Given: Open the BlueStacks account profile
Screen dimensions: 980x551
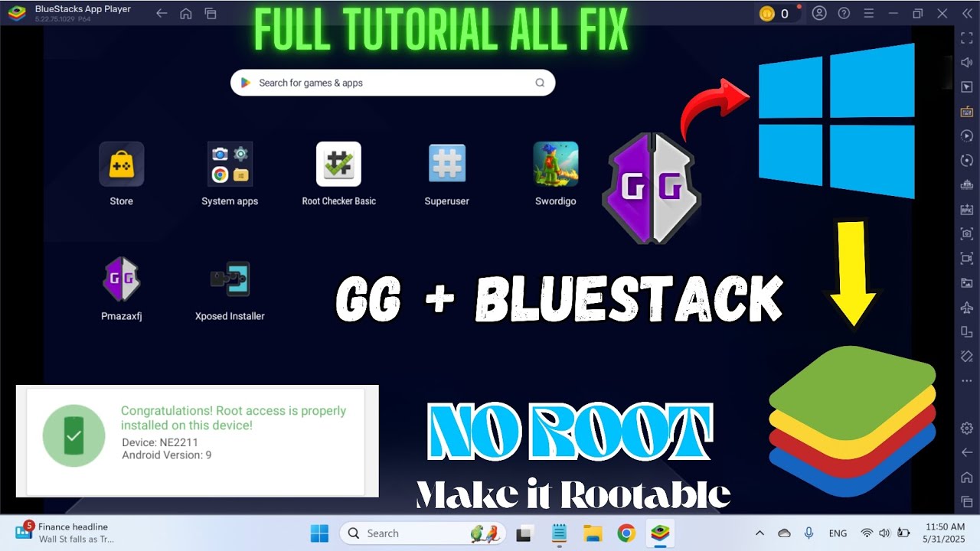Looking at the screenshot, I should 819,14.
